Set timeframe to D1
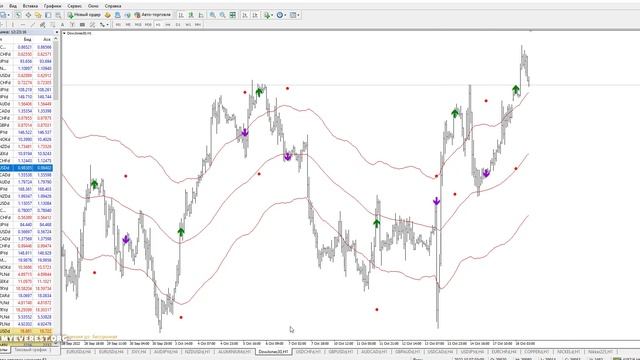Image resolution: width=640 pixels, height=360 pixels. (x=178, y=25)
